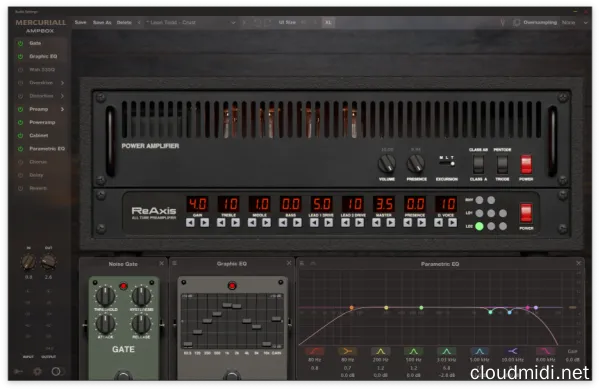Click the Delete preset button
The width and height of the screenshot is (600, 390).
pyautogui.click(x=124, y=23)
